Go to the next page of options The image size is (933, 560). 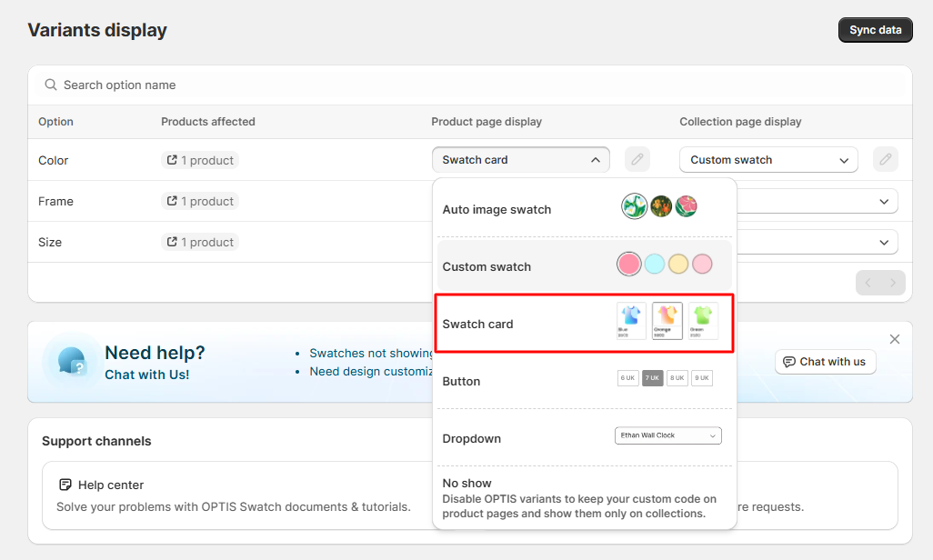(x=893, y=283)
